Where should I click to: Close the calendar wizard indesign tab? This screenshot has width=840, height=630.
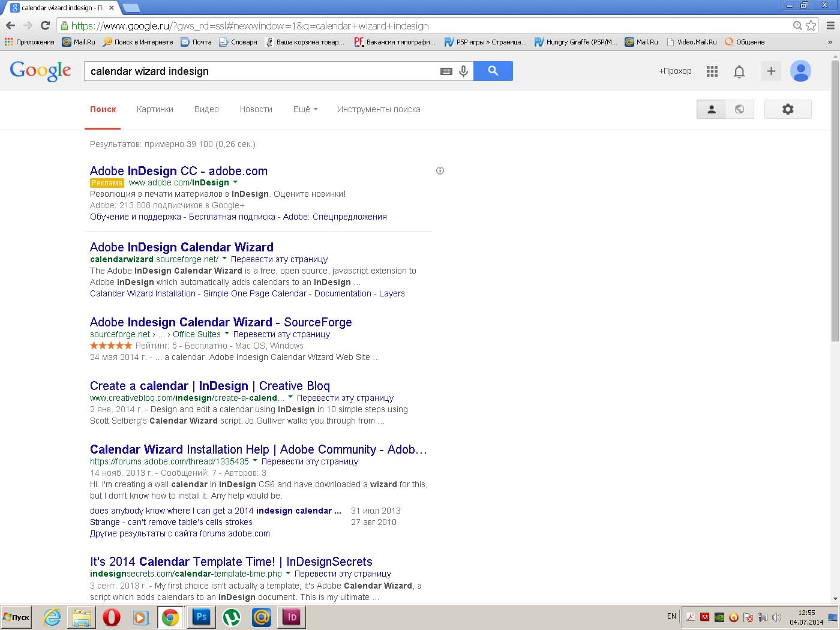click(112, 8)
